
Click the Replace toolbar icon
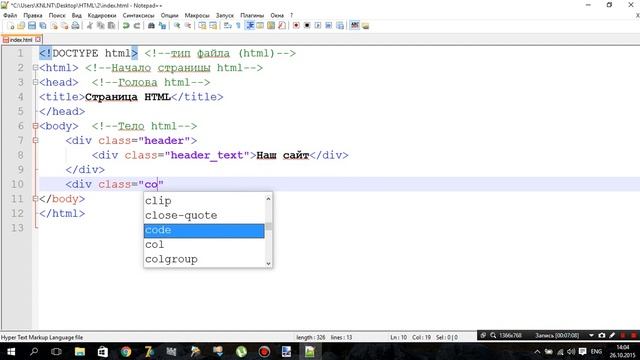(163, 26)
